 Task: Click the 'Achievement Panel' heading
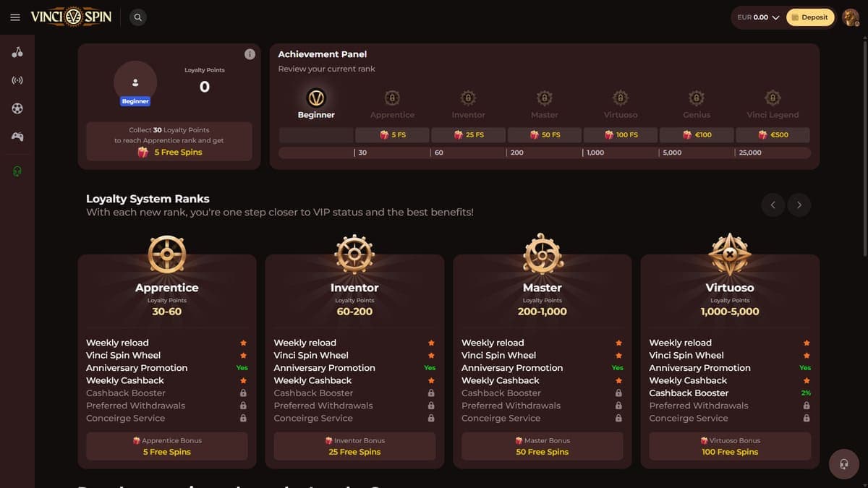[323, 54]
